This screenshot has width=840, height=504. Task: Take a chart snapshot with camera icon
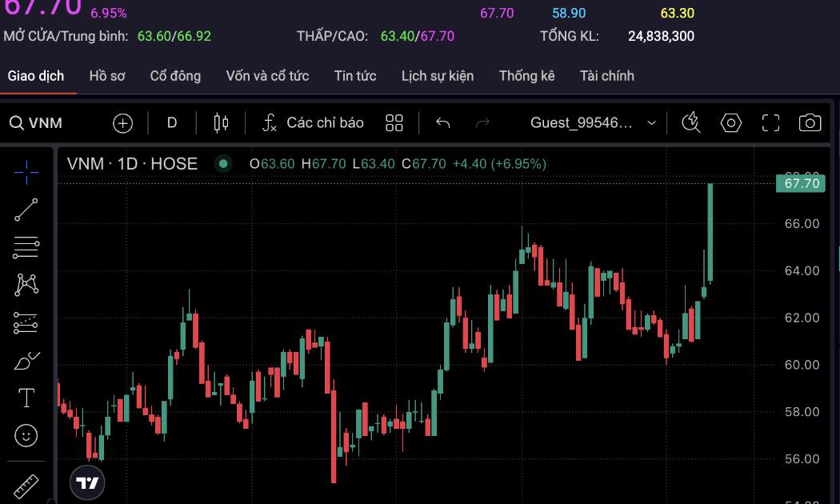click(x=810, y=123)
